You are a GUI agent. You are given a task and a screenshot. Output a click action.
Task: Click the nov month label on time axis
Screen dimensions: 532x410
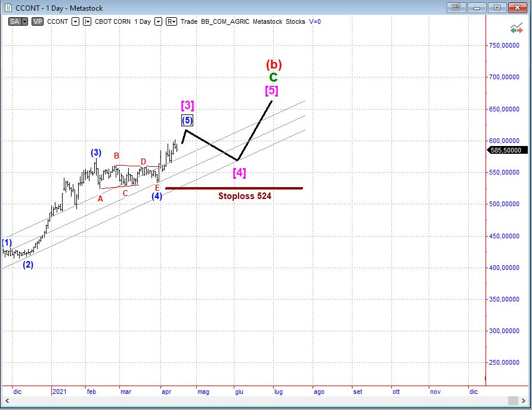tap(435, 392)
